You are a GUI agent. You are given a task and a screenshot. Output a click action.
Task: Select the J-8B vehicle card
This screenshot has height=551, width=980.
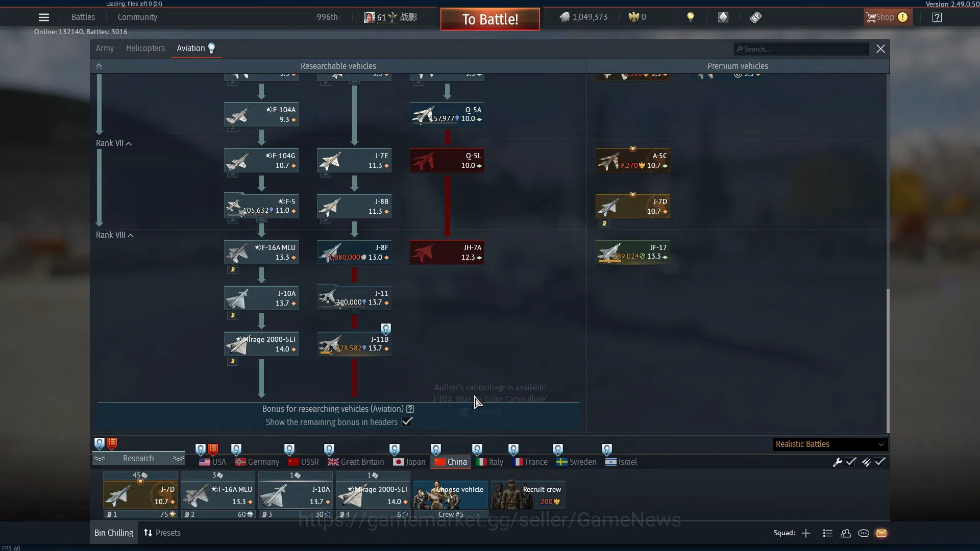click(354, 206)
